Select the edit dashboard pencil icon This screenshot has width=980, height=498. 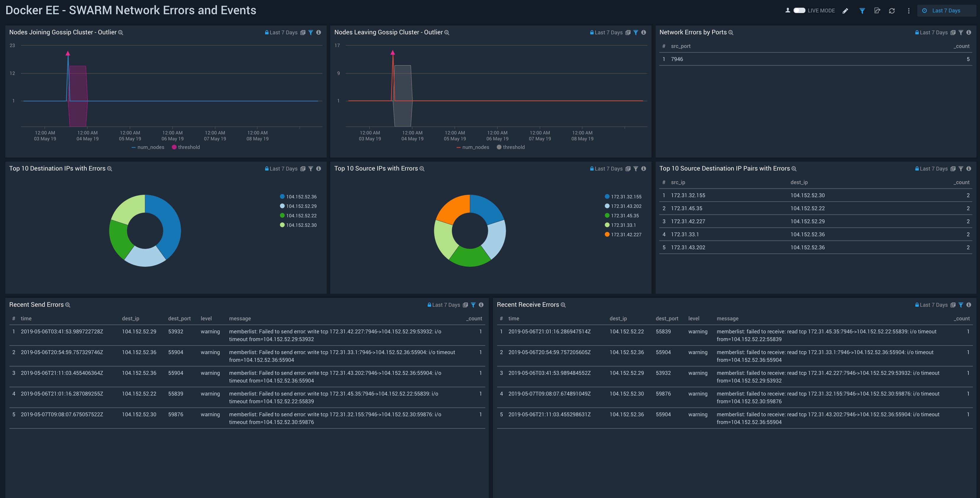pos(845,10)
